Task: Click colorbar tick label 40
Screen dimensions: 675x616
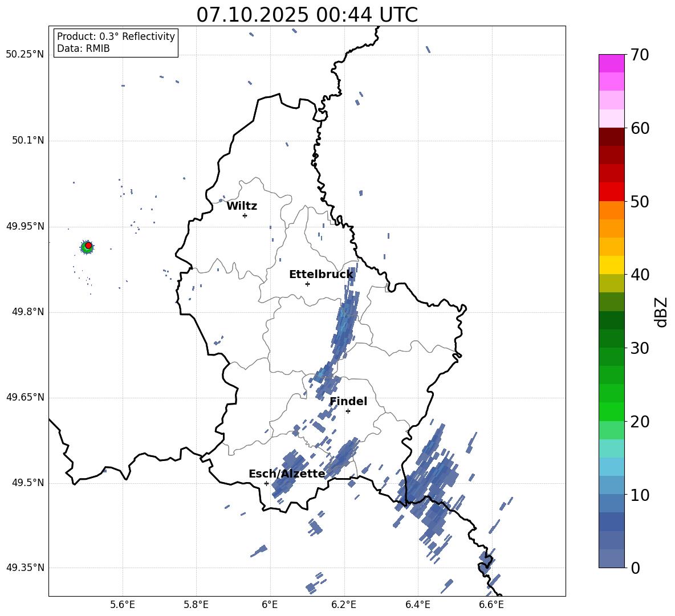Action: click(x=640, y=275)
